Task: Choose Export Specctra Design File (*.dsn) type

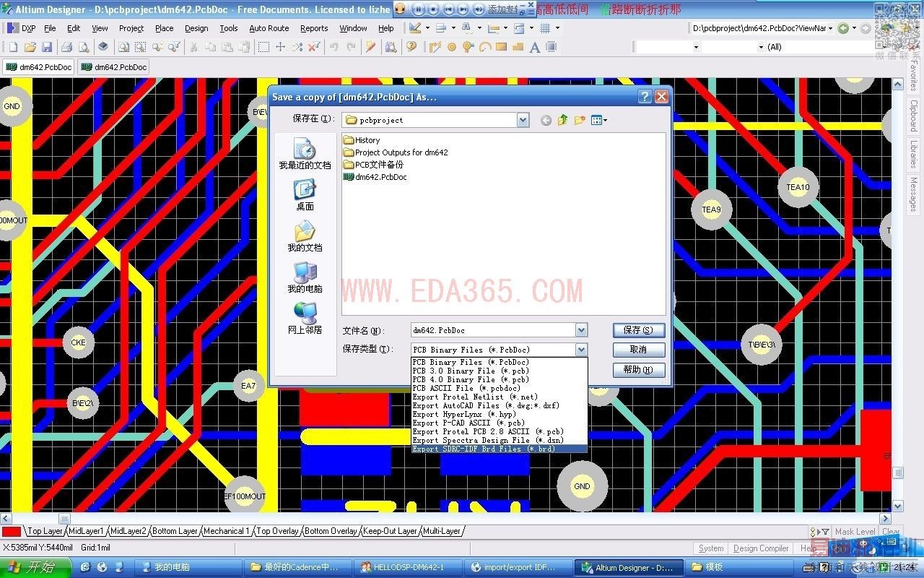Action: pos(488,440)
